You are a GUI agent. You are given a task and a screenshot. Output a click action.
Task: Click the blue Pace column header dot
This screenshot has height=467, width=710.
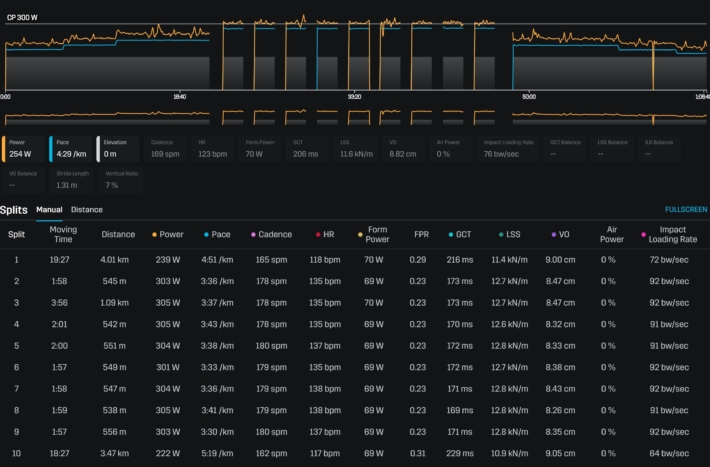[206, 235]
